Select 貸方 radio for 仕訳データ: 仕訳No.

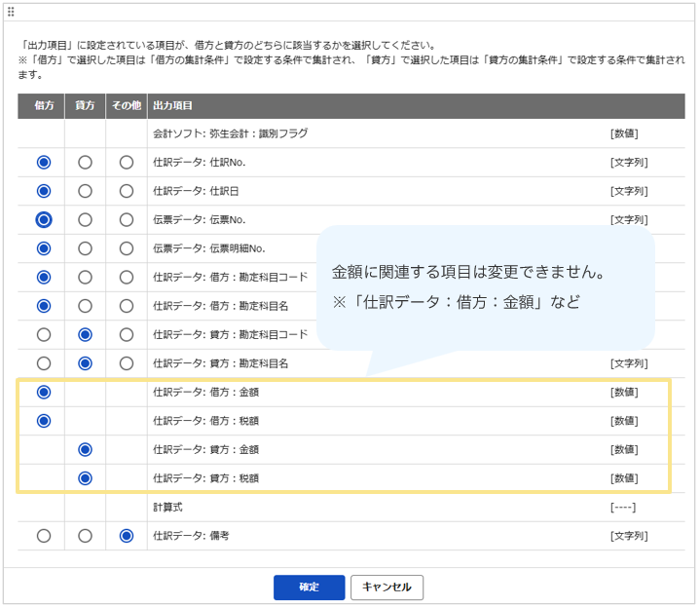click(85, 163)
